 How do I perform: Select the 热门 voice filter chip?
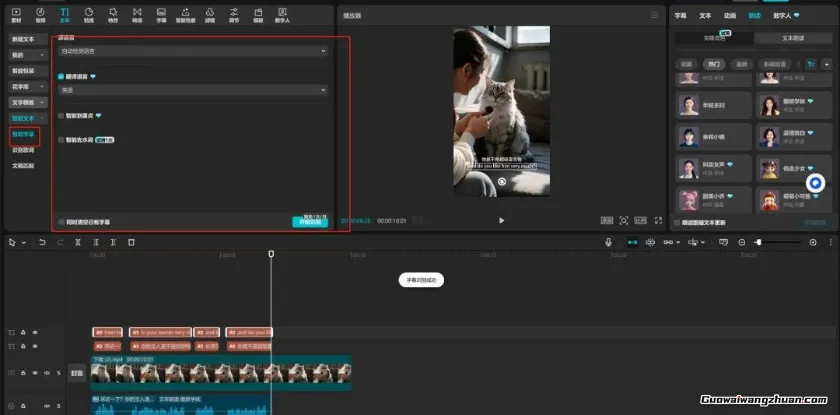pos(714,64)
